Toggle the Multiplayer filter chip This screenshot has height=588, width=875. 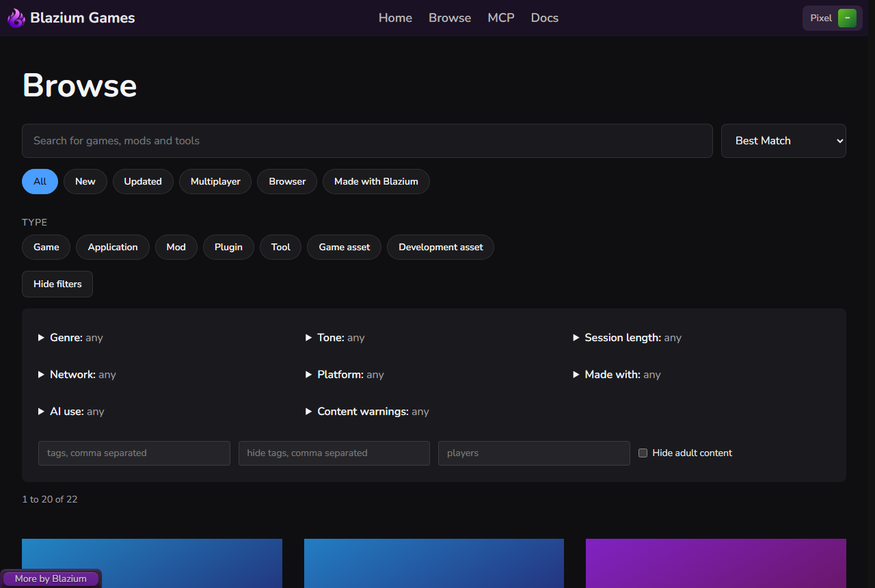pos(215,181)
